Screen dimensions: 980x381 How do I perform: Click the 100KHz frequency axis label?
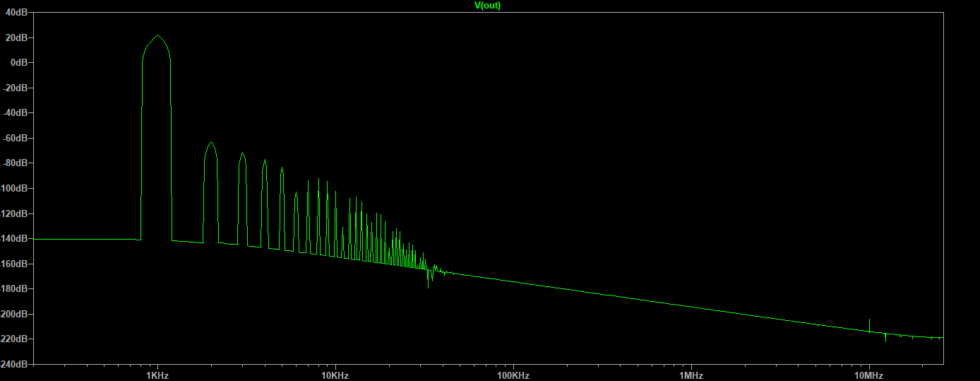(513, 375)
